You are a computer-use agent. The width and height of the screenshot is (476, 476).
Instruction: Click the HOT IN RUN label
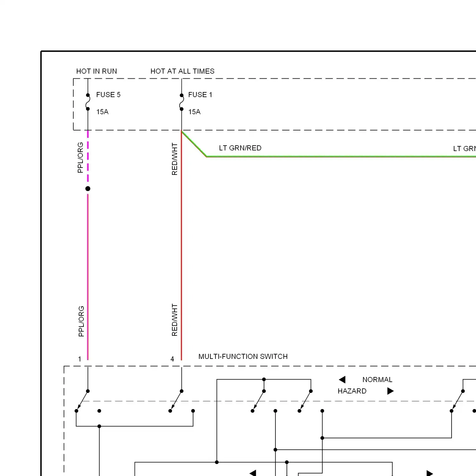pos(96,71)
